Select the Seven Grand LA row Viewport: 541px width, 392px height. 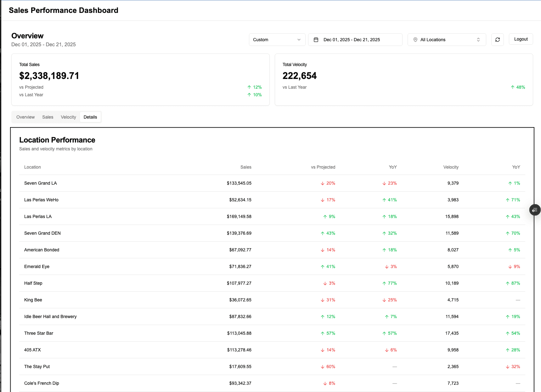[271, 183]
